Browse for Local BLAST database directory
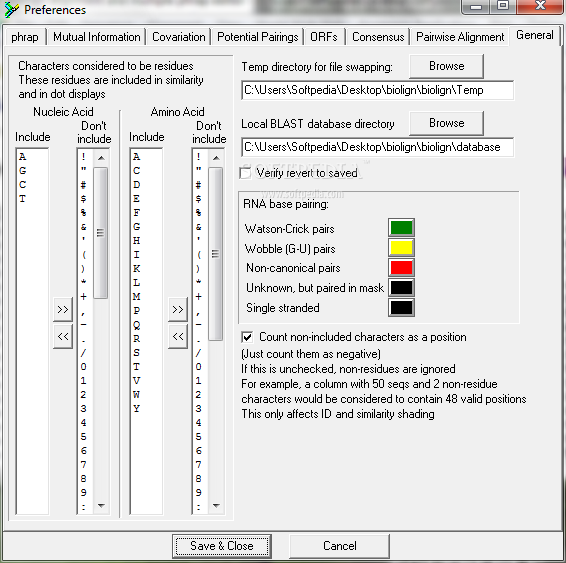Screen dimensions: 566x563 click(447, 123)
